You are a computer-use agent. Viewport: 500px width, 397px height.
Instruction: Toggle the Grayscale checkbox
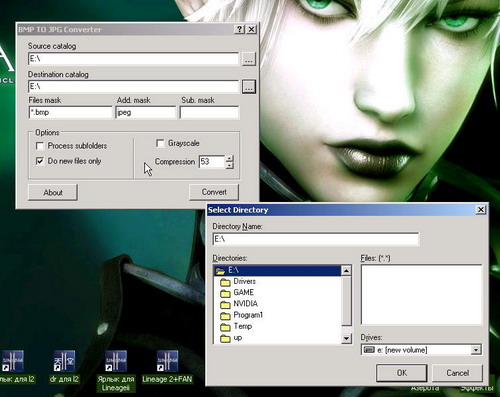coord(160,143)
